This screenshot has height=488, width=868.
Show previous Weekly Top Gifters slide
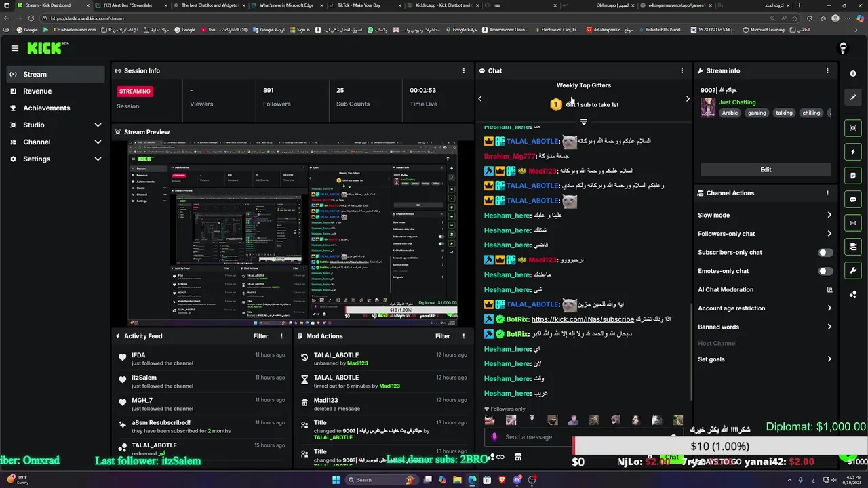(x=480, y=99)
